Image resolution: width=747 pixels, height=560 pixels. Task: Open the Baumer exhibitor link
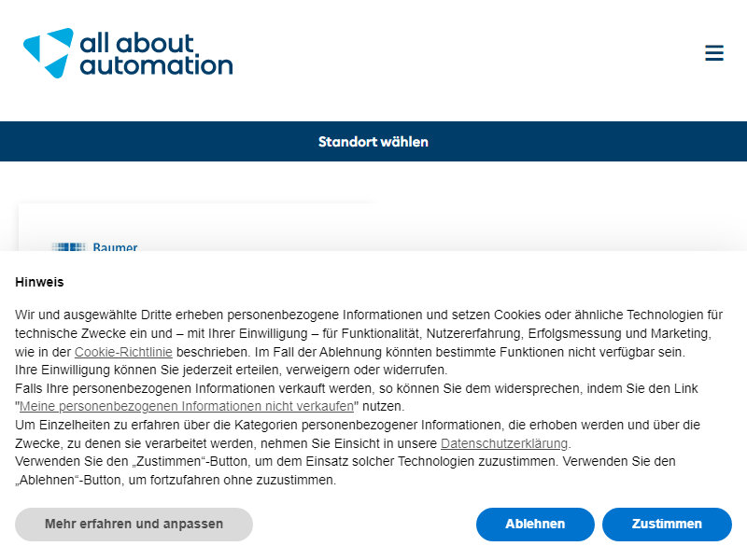pos(115,246)
